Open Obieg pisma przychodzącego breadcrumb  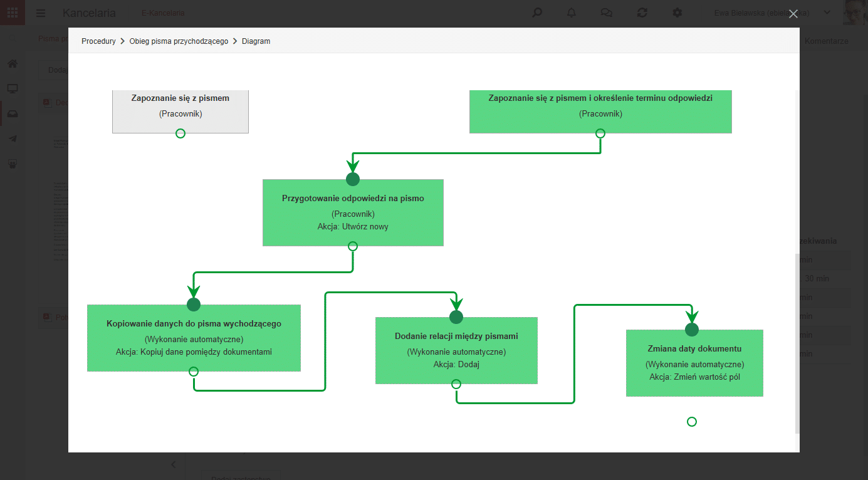coord(179,41)
